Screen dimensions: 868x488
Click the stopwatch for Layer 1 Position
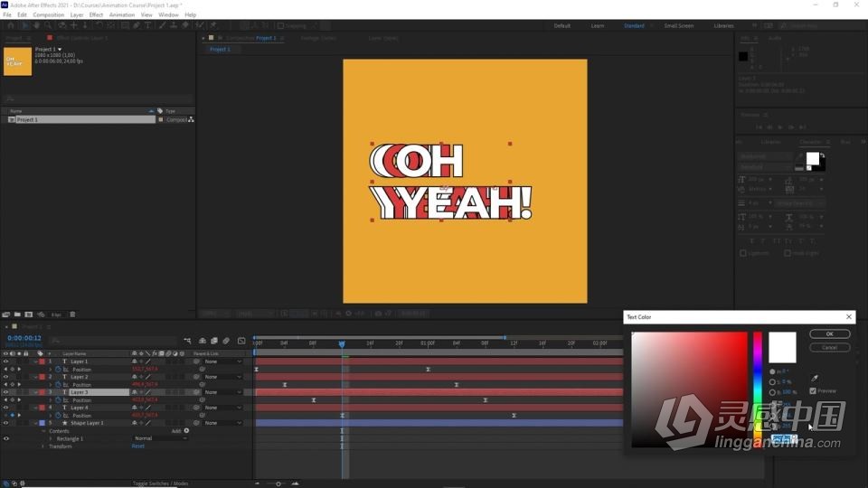[58, 369]
